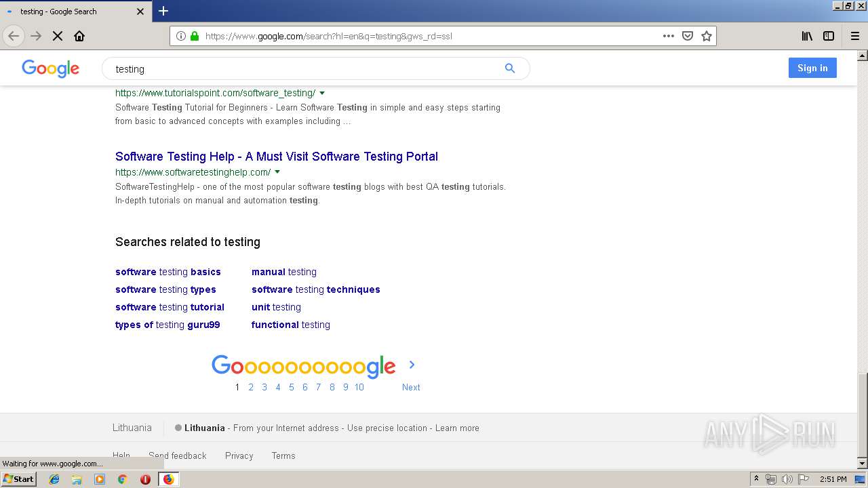The height and width of the screenshot is (488, 868).
Task: Click the Google search magnifier button
Action: pos(510,68)
